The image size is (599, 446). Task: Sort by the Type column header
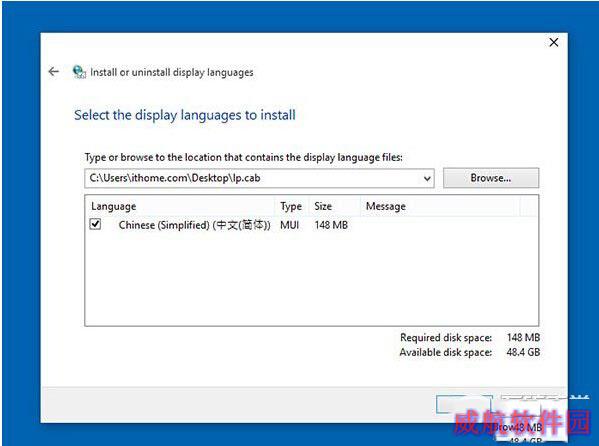point(291,206)
